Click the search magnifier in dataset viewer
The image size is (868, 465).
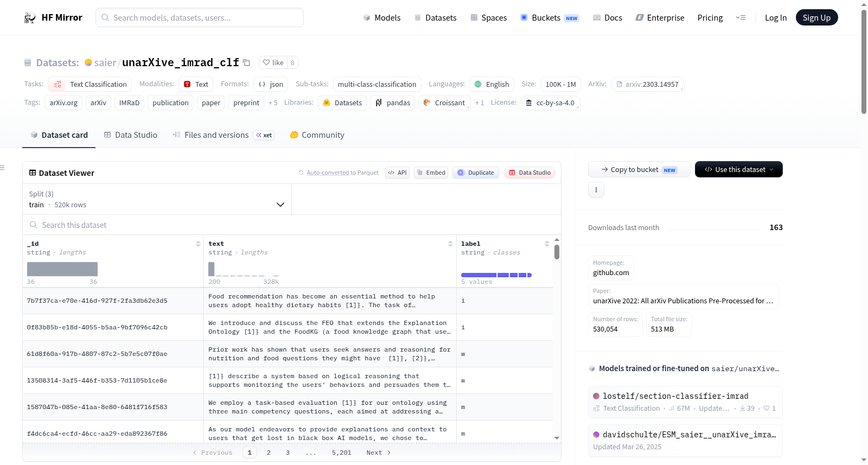[x=34, y=225]
